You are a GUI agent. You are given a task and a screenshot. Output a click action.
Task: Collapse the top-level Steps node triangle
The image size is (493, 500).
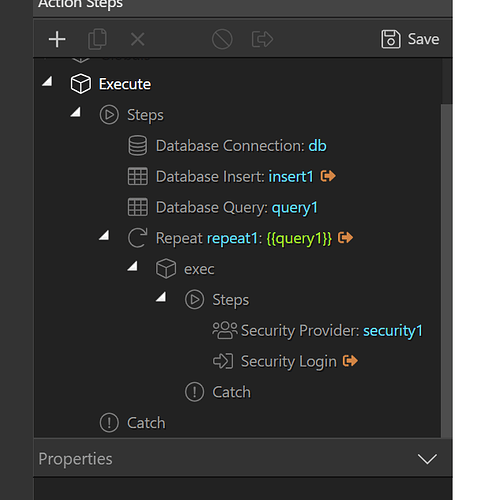[x=76, y=112]
